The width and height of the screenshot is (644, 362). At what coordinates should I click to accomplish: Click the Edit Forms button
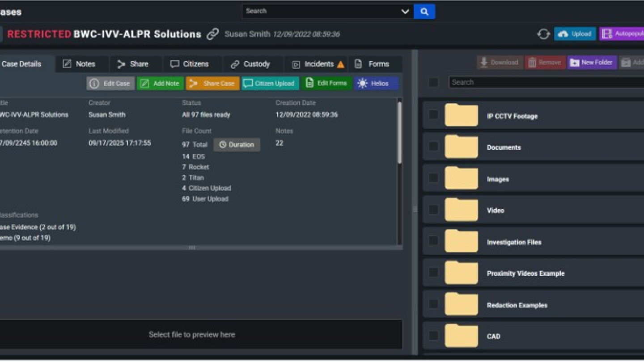click(326, 84)
